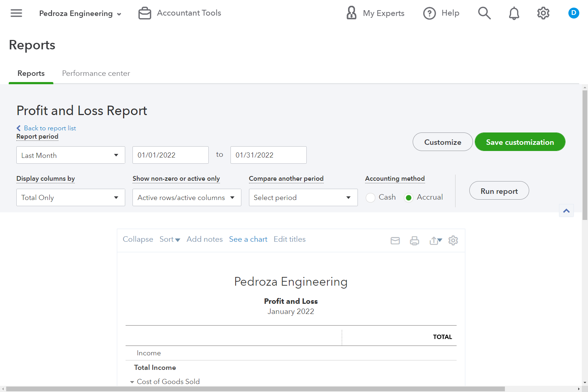588x392 pixels.
Task: Check notifications bell
Action: pos(514,13)
